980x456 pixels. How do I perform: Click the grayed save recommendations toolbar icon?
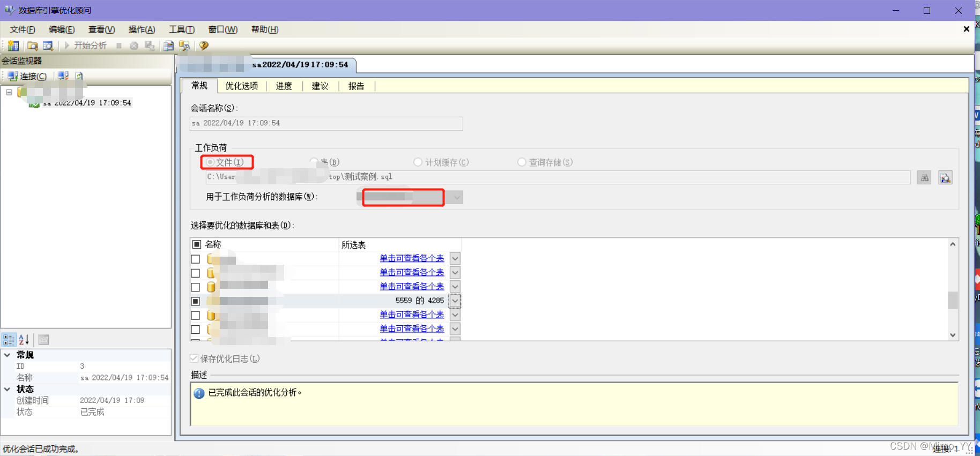tap(150, 46)
